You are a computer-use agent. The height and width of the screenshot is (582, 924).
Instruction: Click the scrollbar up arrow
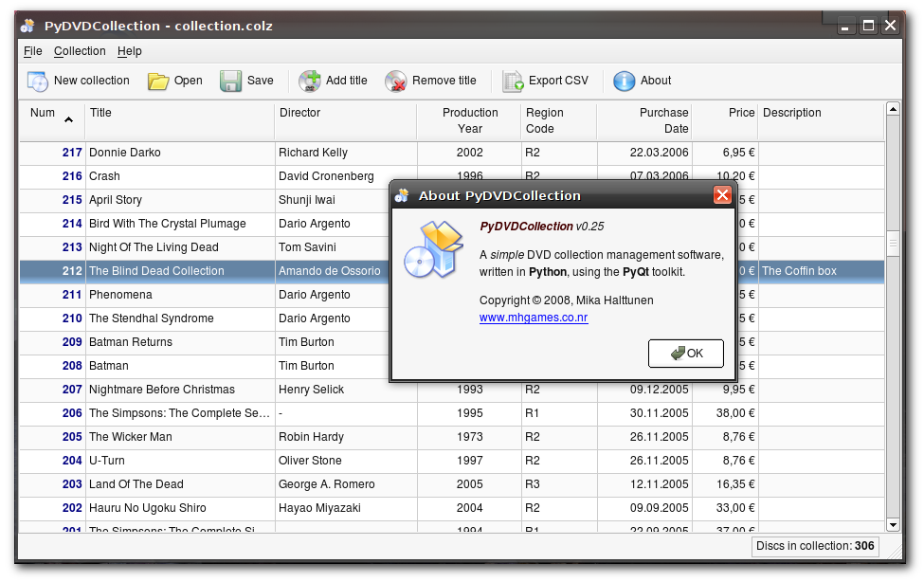(893, 109)
